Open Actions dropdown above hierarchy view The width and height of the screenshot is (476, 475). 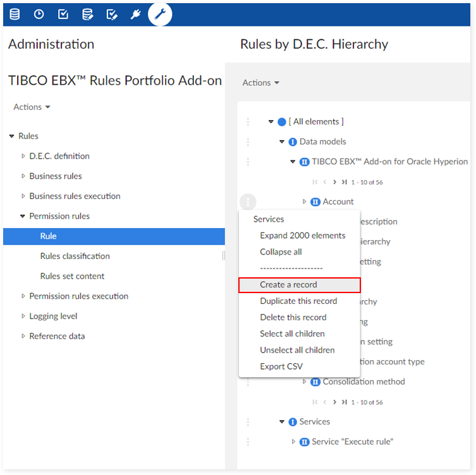click(261, 83)
